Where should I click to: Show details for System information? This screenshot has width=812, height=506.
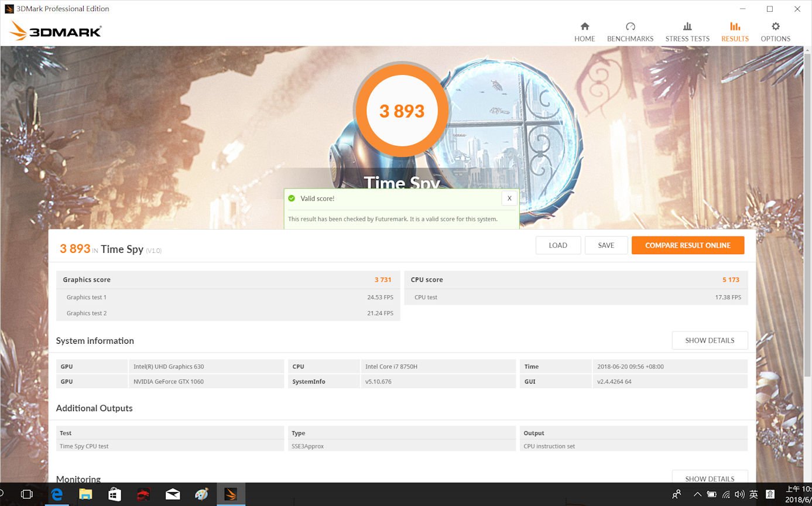[710, 340]
